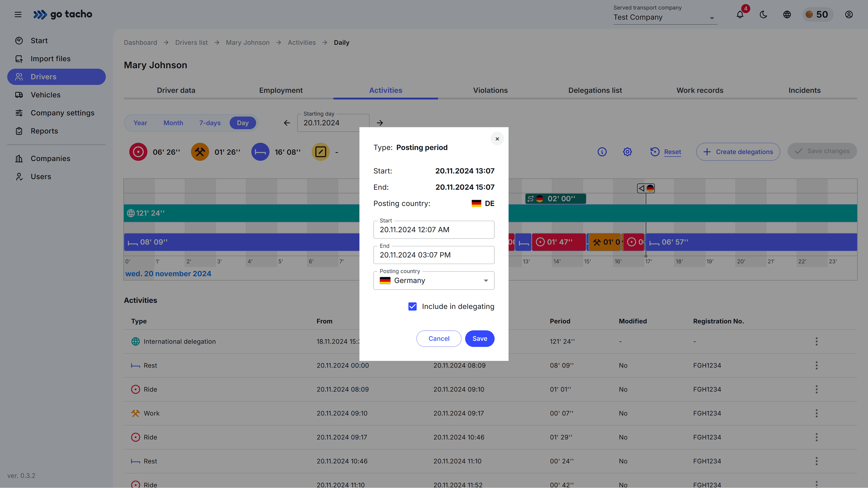The height and width of the screenshot is (488, 868).
Task: Follow the Activities breadcrumb link
Action: [x=302, y=42]
